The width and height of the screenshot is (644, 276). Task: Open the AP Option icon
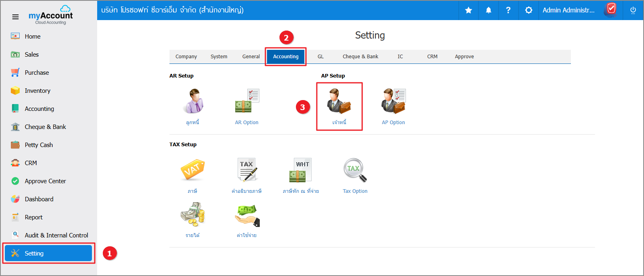pyautogui.click(x=393, y=102)
